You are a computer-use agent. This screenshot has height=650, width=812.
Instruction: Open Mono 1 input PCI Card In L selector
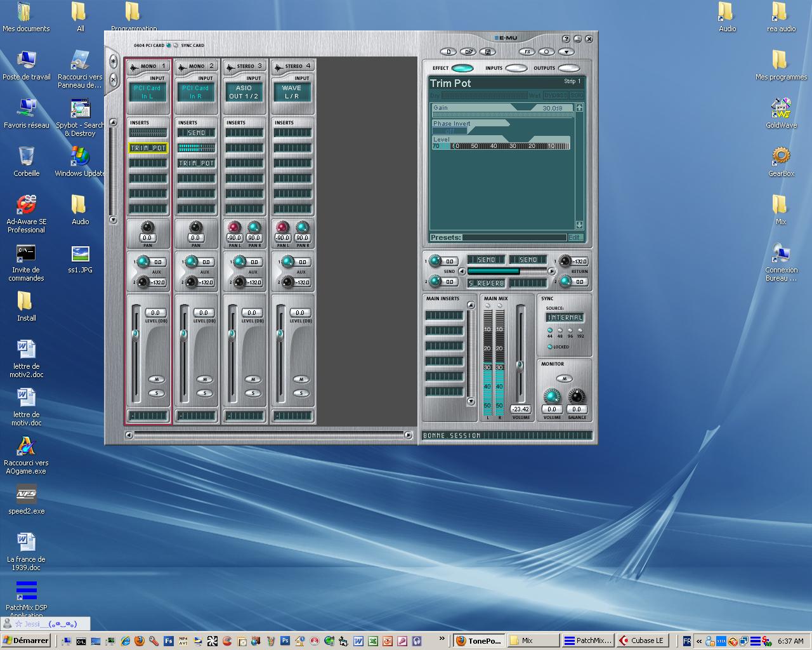coord(148,92)
